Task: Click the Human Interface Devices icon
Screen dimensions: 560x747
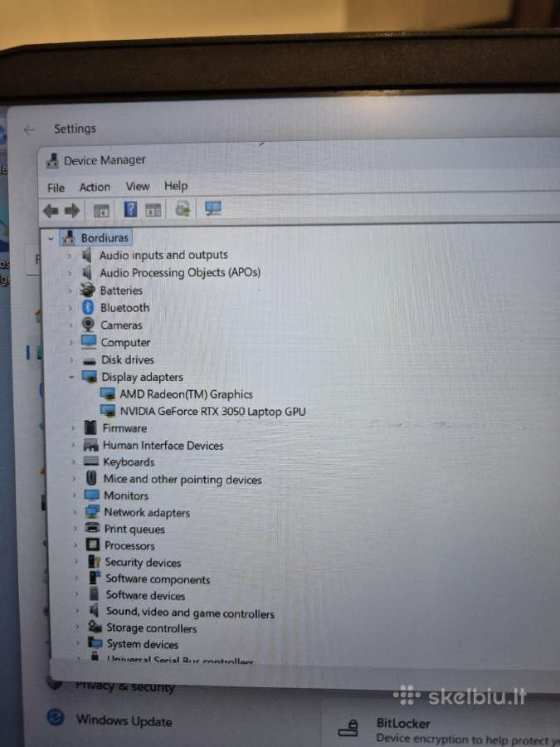Action: tap(91, 445)
